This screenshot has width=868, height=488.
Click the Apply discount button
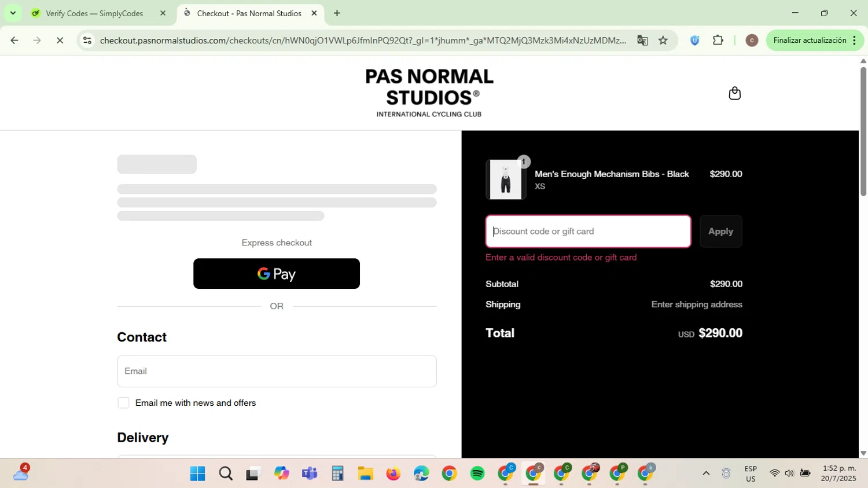tap(720, 232)
